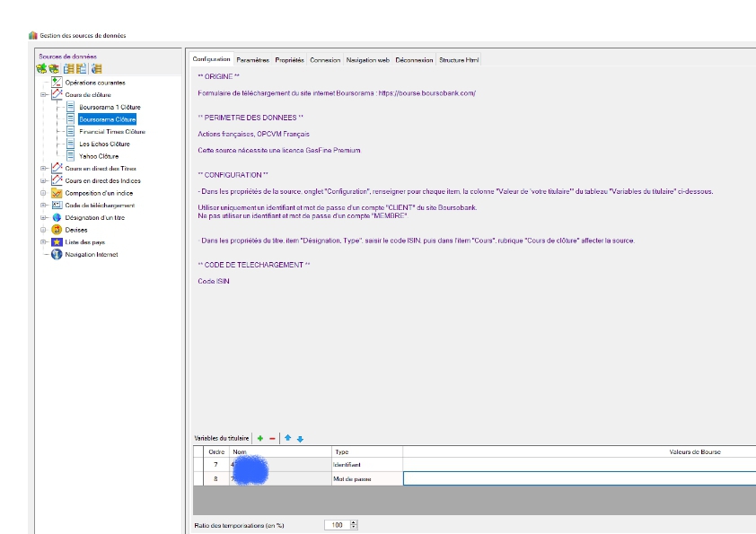Click the Devises coin icon
Image resolution: width=756 pixels, height=534 pixels.
click(57, 230)
